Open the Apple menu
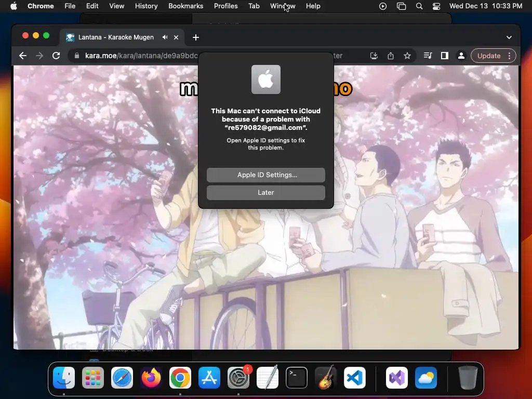The height and width of the screenshot is (399, 532). [14, 6]
